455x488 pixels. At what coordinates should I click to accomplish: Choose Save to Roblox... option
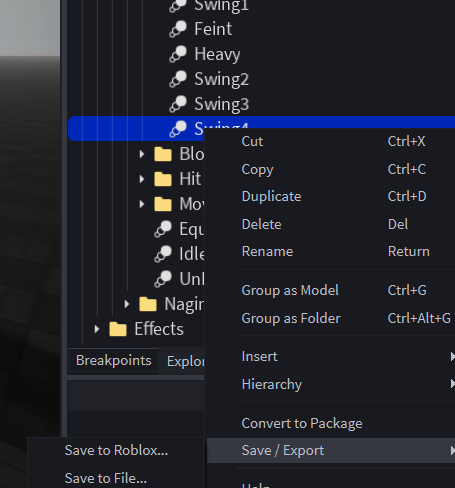tap(116, 450)
